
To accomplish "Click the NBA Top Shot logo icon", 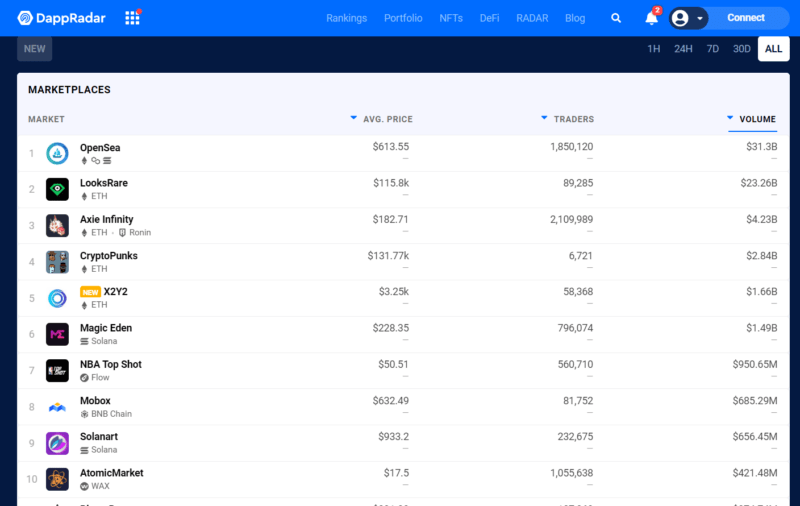I will tap(57, 370).
